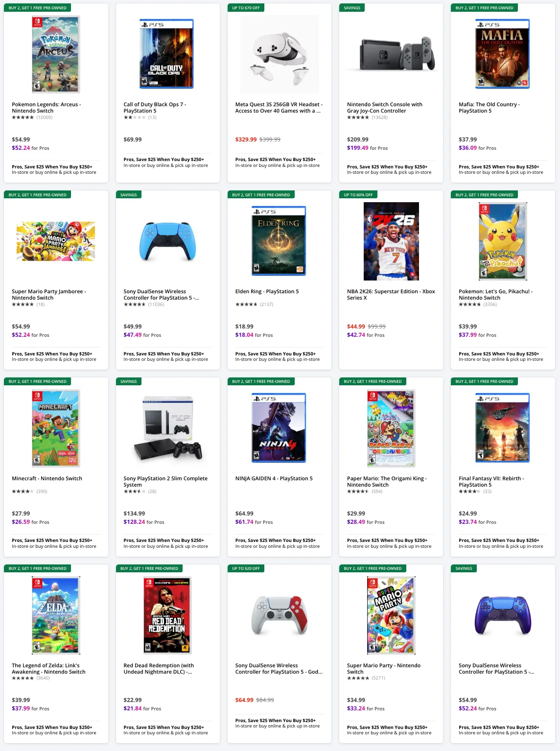Click the 'SAVINGS' badge on the purple DualSense controller
The width and height of the screenshot is (560, 751).
pyautogui.click(x=464, y=568)
